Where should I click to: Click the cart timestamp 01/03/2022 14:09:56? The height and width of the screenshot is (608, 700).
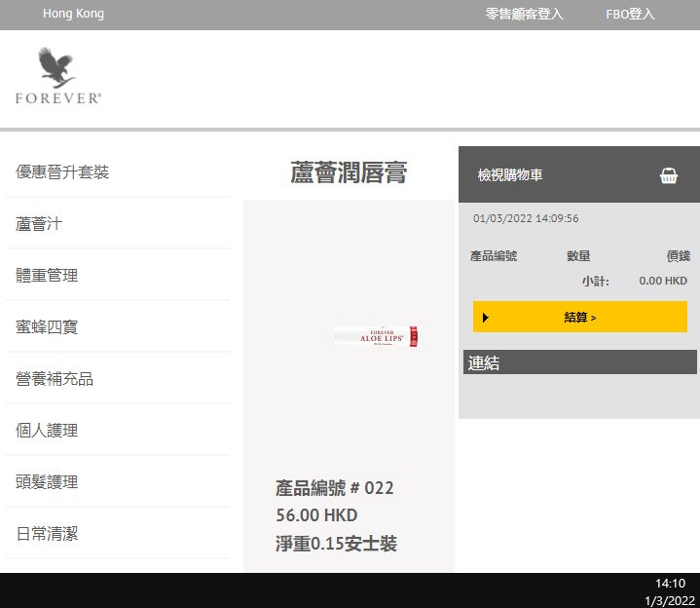(x=526, y=218)
